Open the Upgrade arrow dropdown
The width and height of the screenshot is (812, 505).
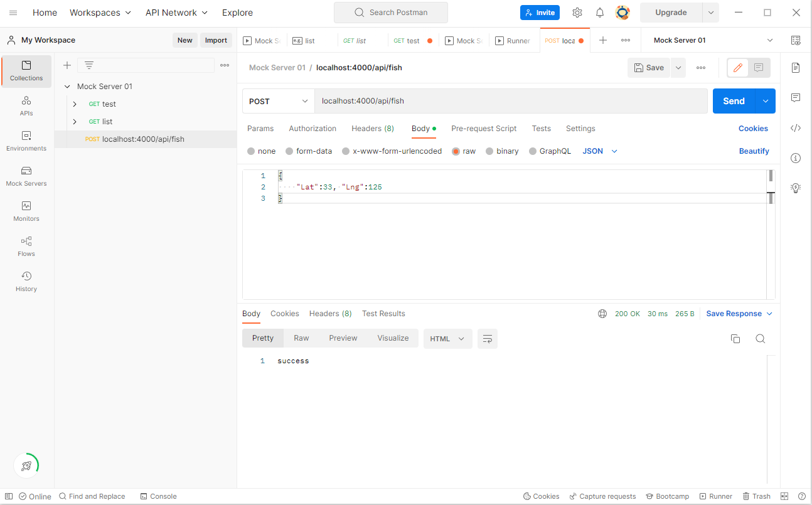[x=711, y=13]
